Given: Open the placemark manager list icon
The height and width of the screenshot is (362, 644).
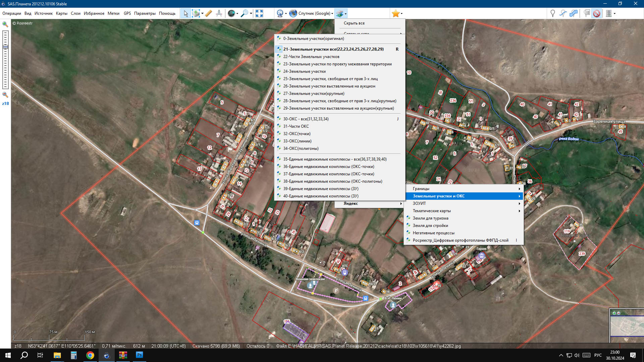Looking at the screenshot, I should [587, 13].
